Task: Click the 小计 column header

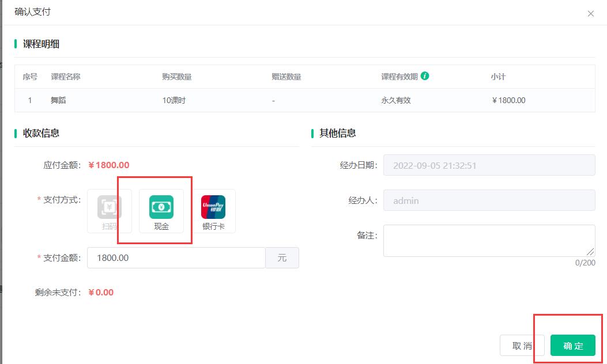Action: [498, 77]
